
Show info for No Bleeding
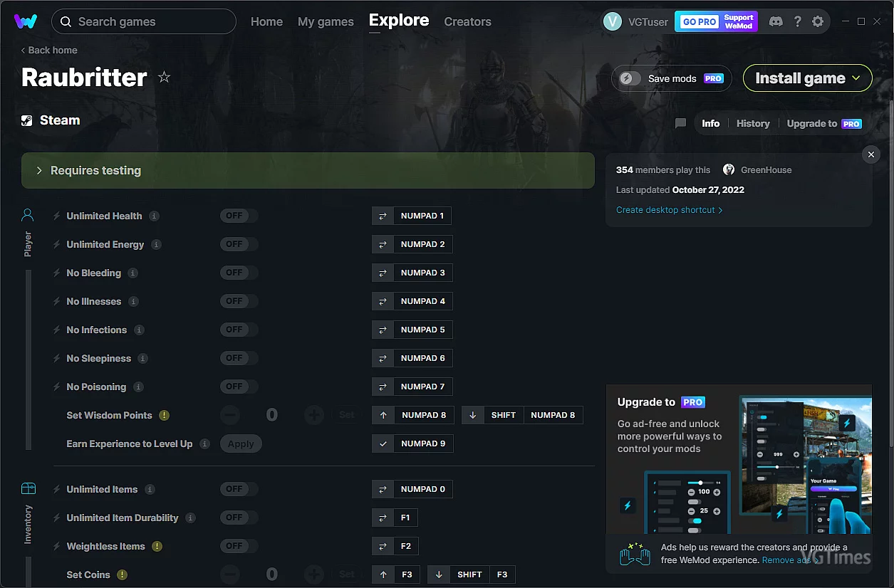pyautogui.click(x=132, y=273)
